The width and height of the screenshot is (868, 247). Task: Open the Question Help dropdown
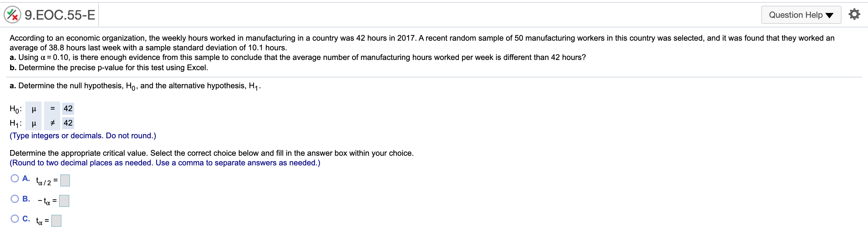tap(801, 14)
